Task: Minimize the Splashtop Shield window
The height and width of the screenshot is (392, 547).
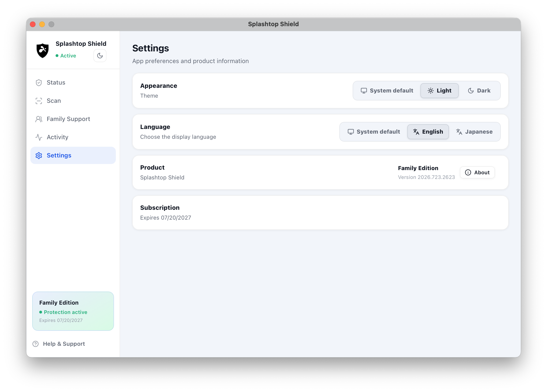Action: (42, 24)
